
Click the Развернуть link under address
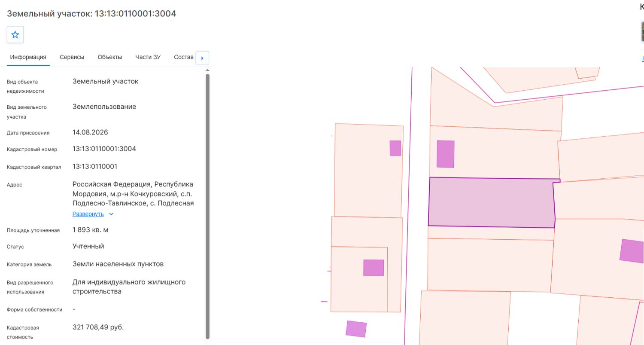(88, 214)
